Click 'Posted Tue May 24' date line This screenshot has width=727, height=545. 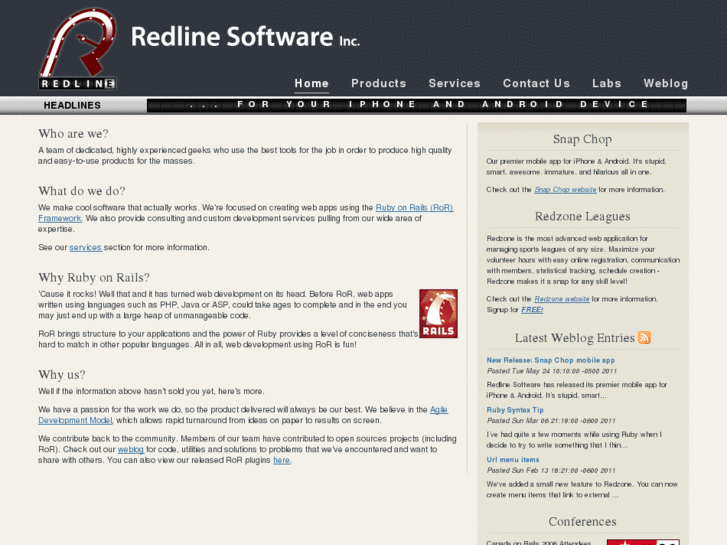[x=552, y=371]
